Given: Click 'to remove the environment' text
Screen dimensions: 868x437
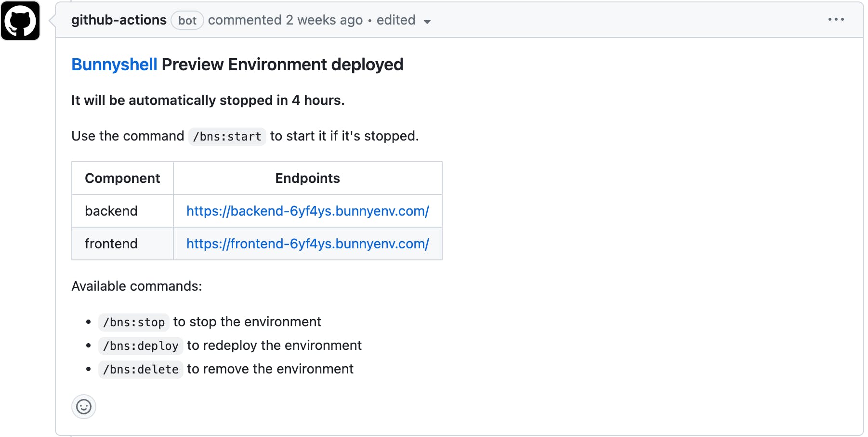Looking at the screenshot, I should (270, 369).
